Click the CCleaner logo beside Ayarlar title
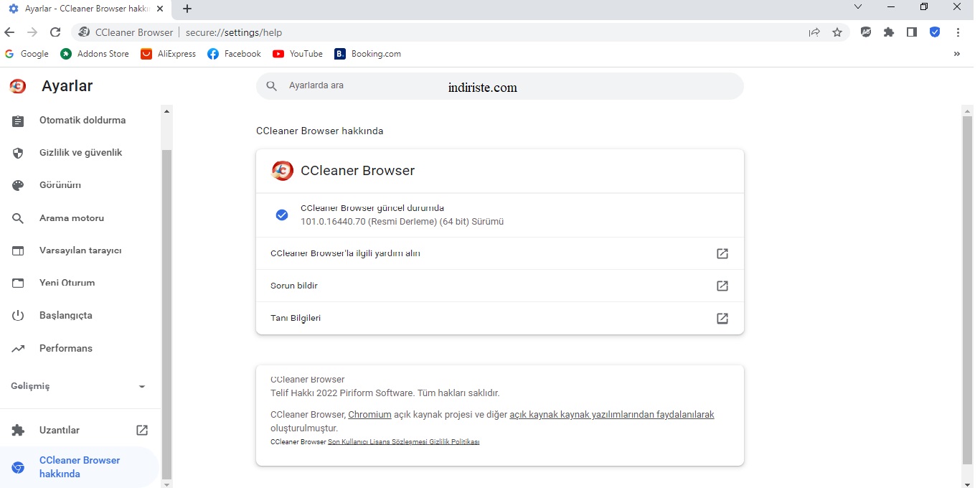The width and height of the screenshot is (980, 488). click(18, 86)
